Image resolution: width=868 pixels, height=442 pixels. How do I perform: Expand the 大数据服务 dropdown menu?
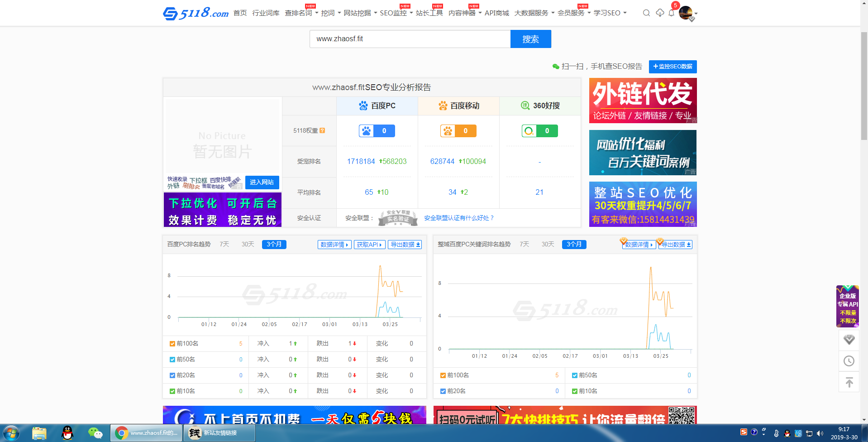[x=534, y=13]
